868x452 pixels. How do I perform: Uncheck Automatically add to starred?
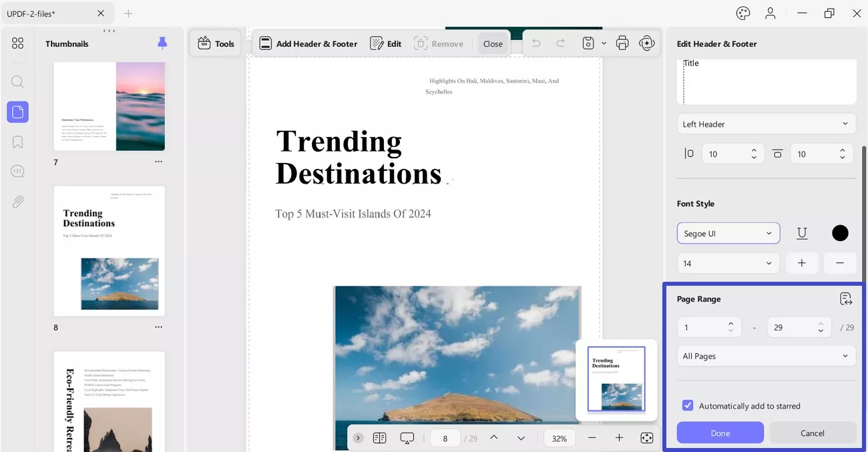tap(687, 406)
